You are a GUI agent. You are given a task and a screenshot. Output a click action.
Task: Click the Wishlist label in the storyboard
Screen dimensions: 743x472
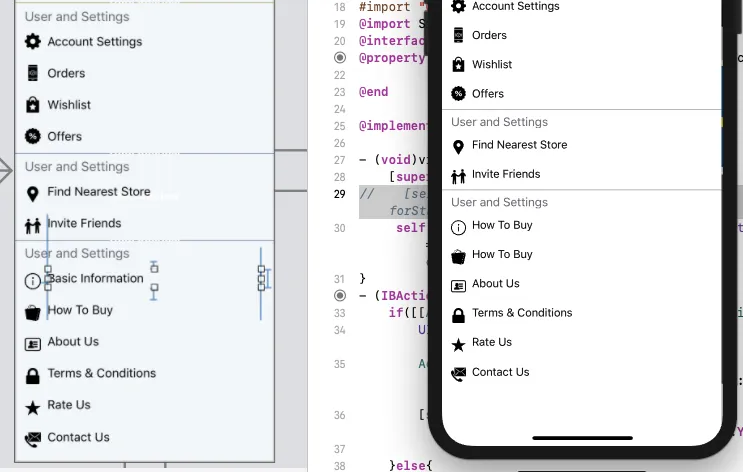pos(69,104)
